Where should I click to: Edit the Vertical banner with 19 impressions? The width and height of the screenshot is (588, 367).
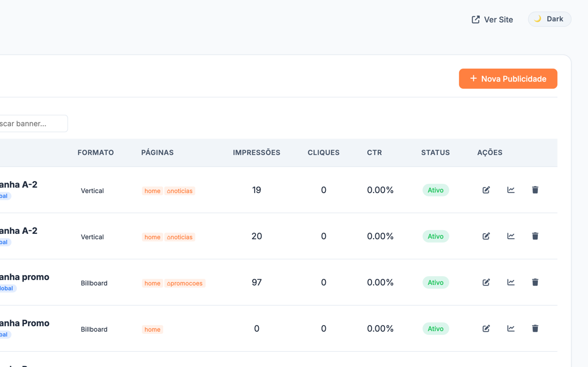(x=486, y=190)
